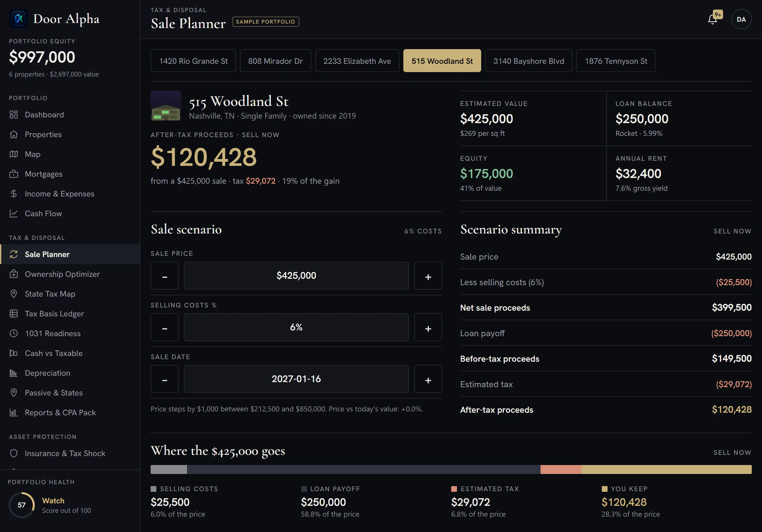The width and height of the screenshot is (762, 532).
Task: Decrease the sale price with minus
Action: click(x=165, y=276)
